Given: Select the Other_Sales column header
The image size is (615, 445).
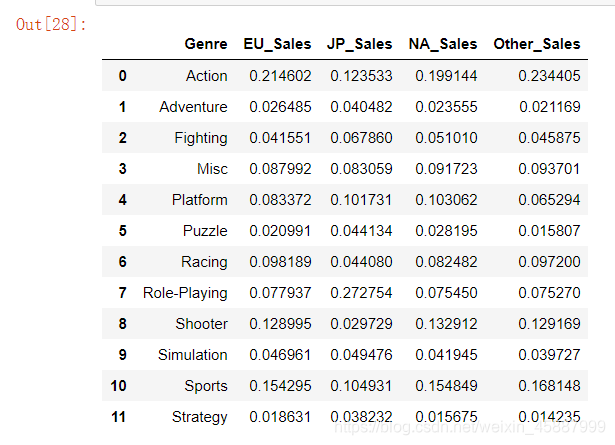Looking at the screenshot, I should [536, 44].
